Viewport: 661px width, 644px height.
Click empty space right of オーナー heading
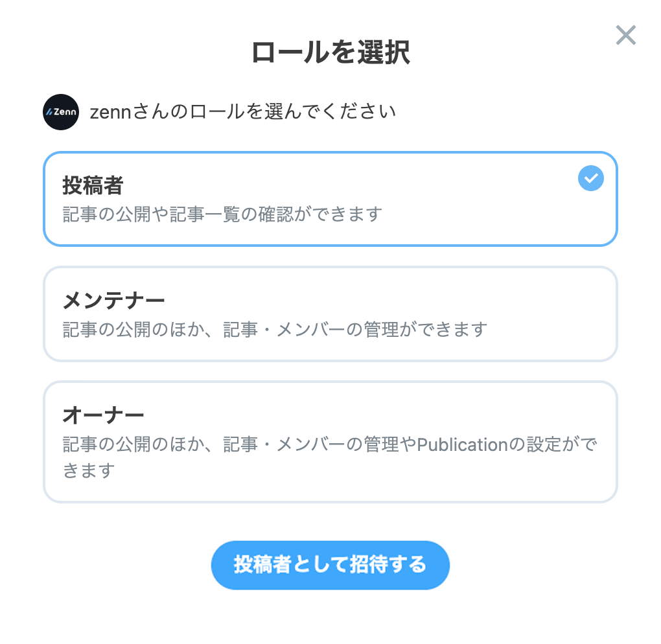coord(389,415)
